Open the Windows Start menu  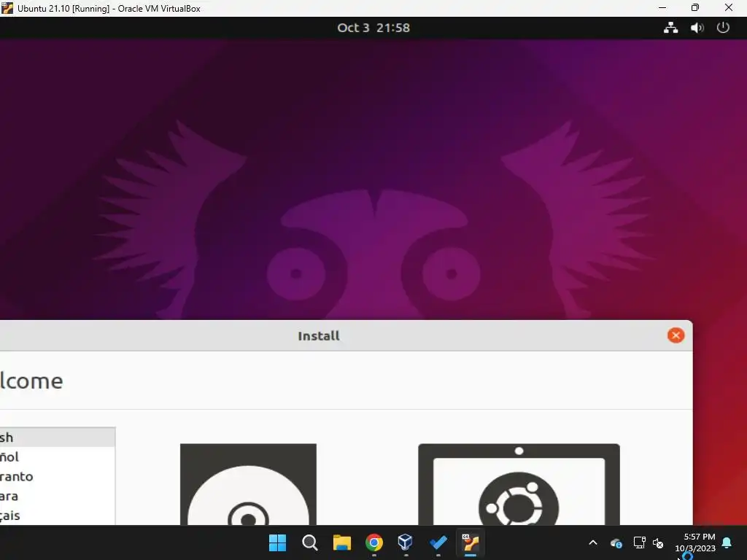(277, 542)
